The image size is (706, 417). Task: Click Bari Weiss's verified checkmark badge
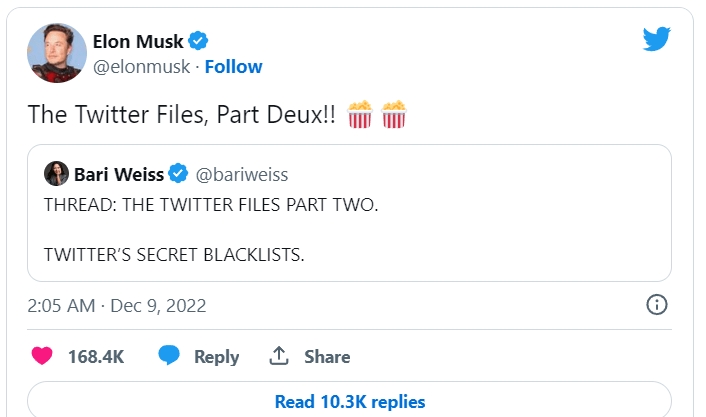click(178, 174)
